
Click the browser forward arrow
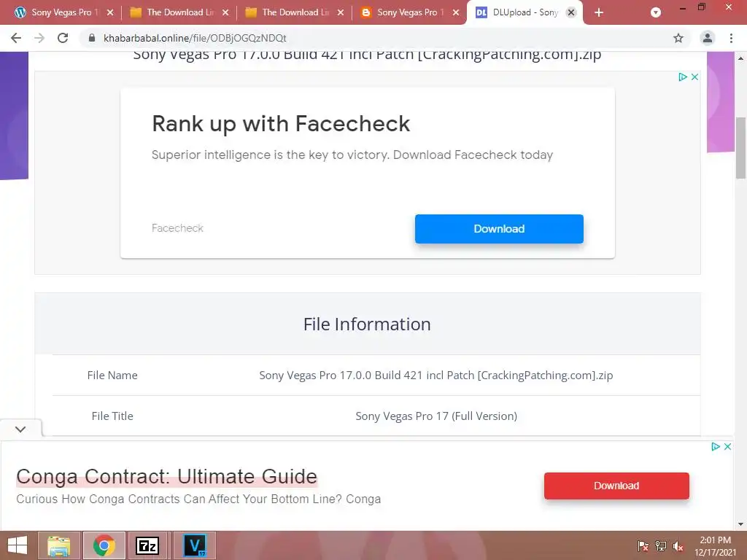pyautogui.click(x=39, y=38)
